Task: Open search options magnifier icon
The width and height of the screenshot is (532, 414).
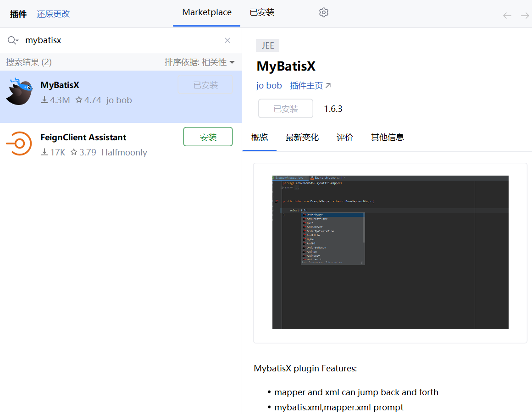Action: click(13, 40)
